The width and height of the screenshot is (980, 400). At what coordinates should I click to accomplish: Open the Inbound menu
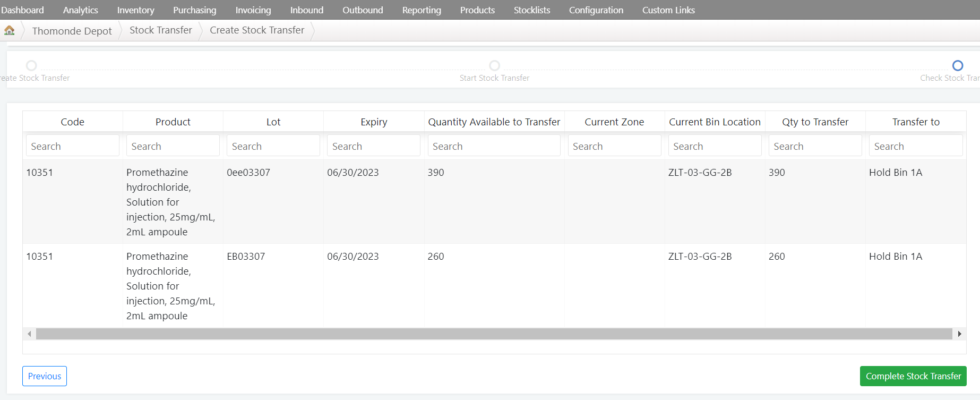click(307, 10)
